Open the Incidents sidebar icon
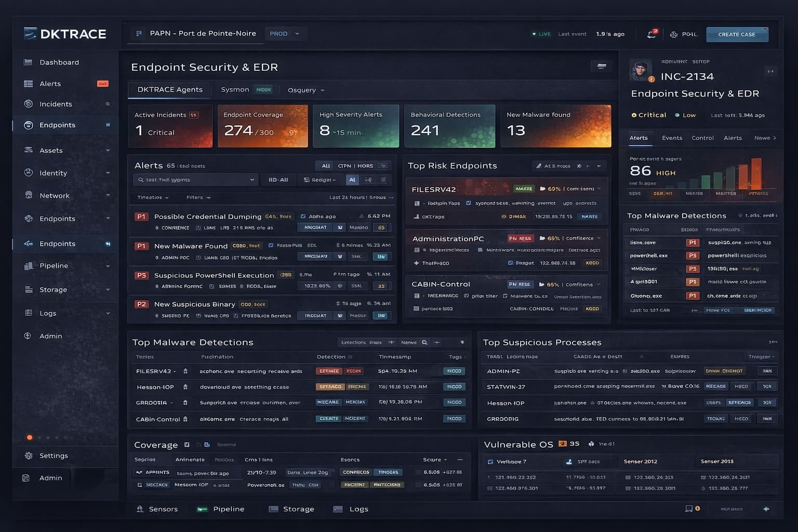798x532 pixels. (29, 104)
